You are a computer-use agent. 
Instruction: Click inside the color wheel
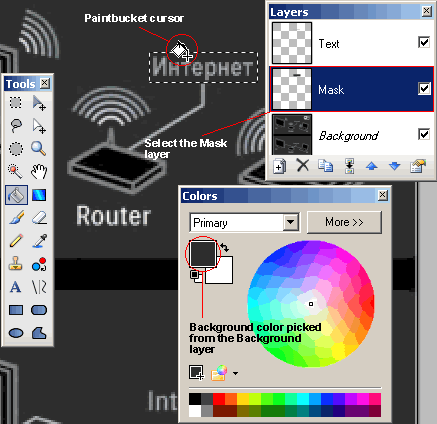[x=311, y=304]
